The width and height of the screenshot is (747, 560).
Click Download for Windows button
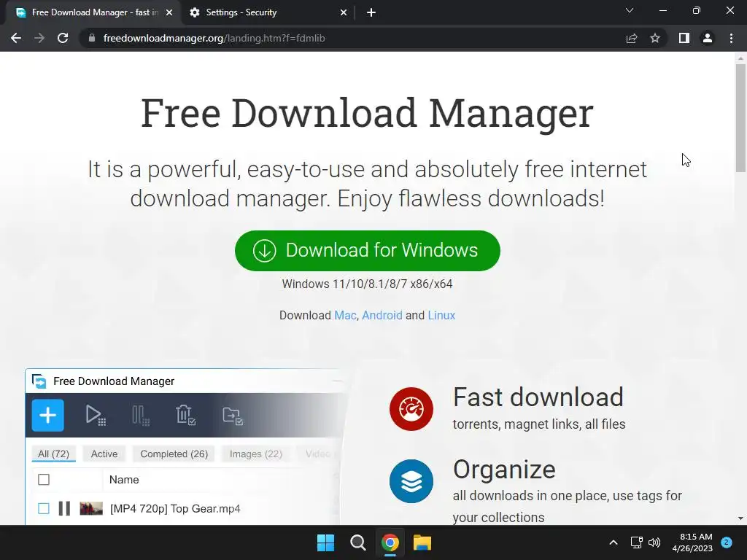pyautogui.click(x=368, y=251)
